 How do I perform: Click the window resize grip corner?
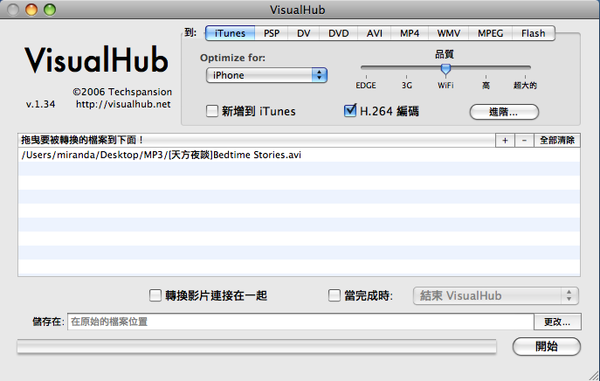point(594,375)
